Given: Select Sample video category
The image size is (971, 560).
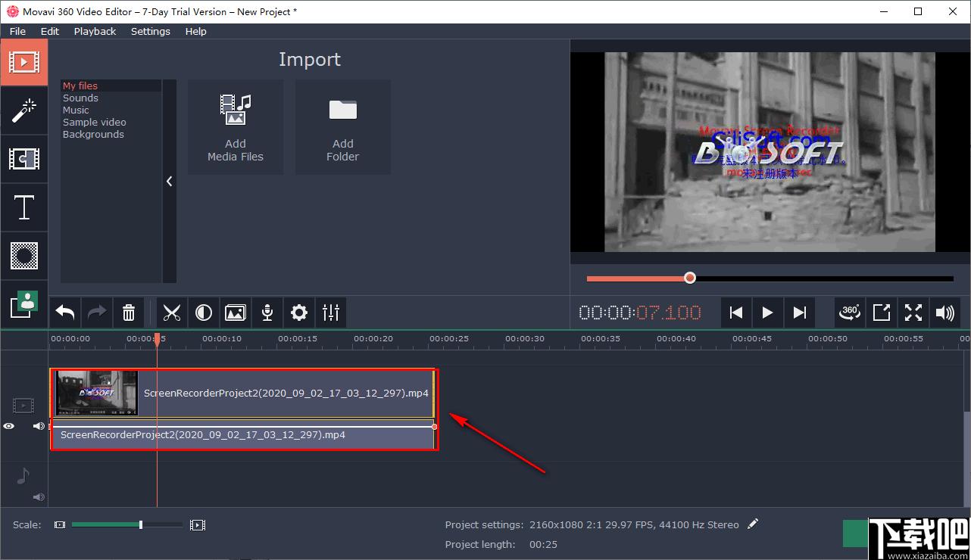Looking at the screenshot, I should click(x=111, y=122).
